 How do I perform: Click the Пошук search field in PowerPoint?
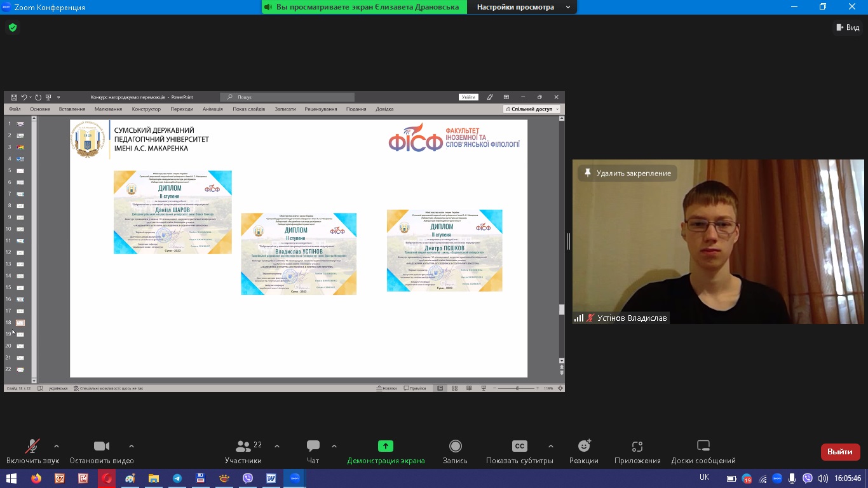[287, 97]
